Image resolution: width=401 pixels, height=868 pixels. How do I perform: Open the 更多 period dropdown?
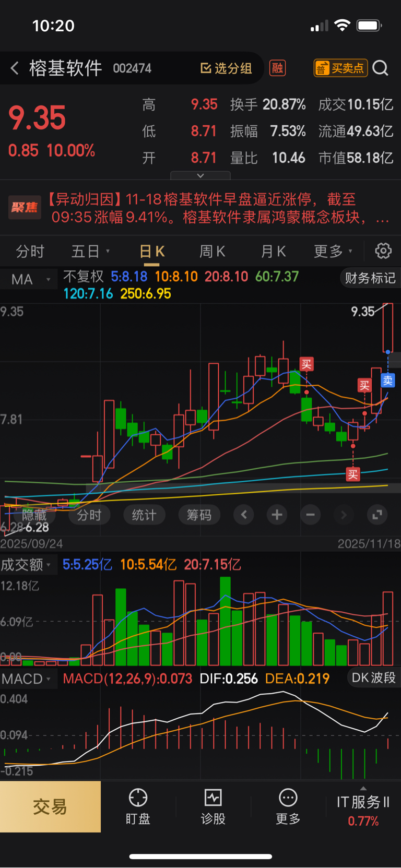pyautogui.click(x=333, y=251)
